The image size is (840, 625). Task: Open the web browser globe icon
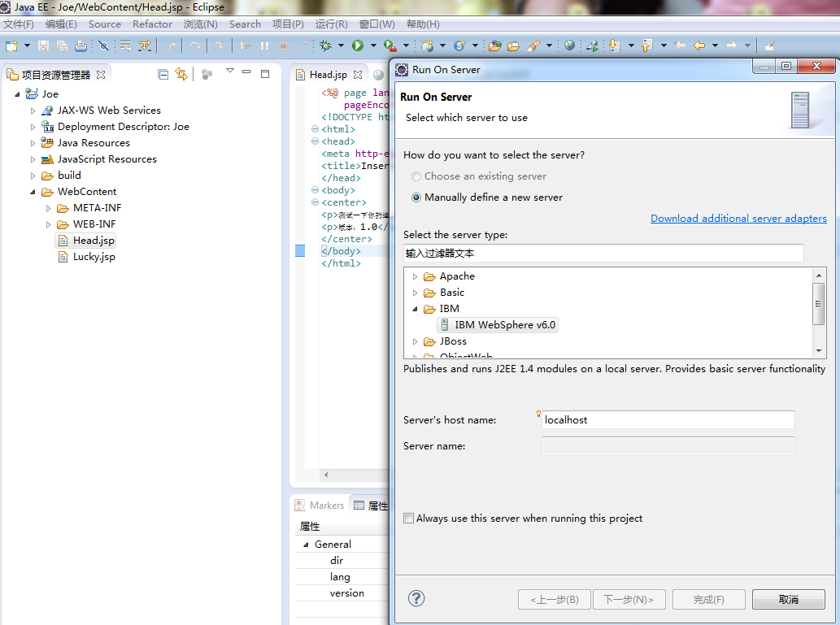pyautogui.click(x=569, y=46)
